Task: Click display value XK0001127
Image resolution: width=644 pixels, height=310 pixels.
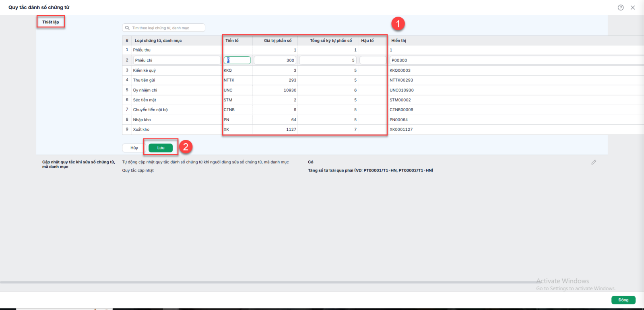Action: click(401, 129)
